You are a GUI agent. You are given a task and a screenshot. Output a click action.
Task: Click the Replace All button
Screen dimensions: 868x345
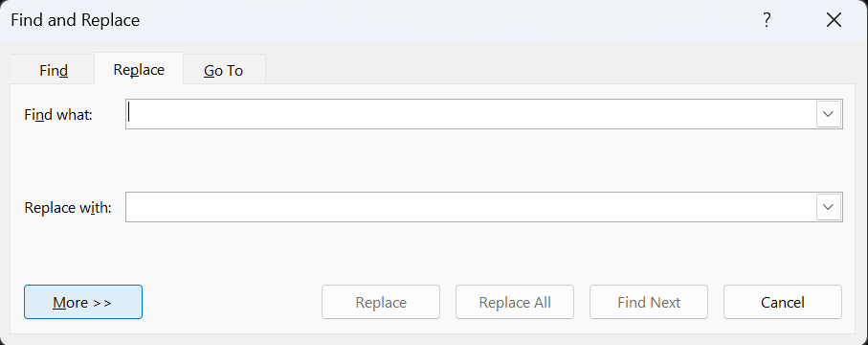point(515,302)
